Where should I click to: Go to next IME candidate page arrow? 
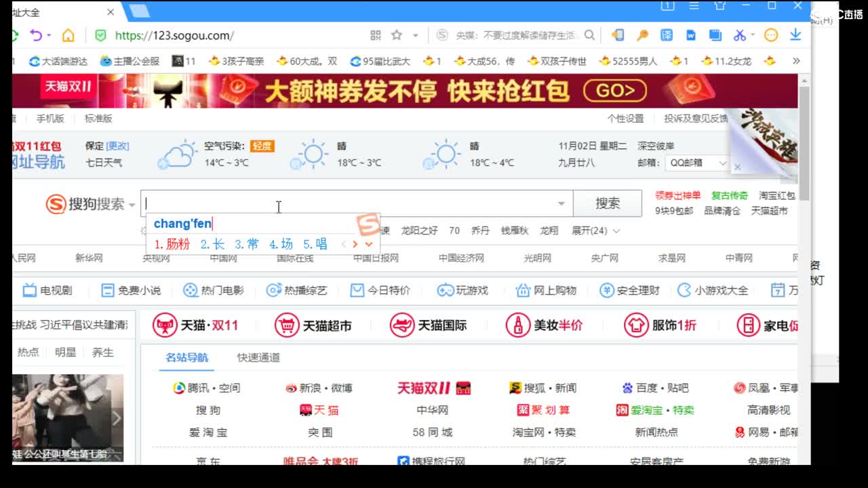pyautogui.click(x=355, y=244)
